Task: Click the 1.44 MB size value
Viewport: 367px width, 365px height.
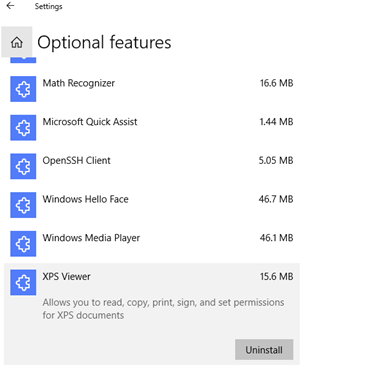Action: point(276,122)
